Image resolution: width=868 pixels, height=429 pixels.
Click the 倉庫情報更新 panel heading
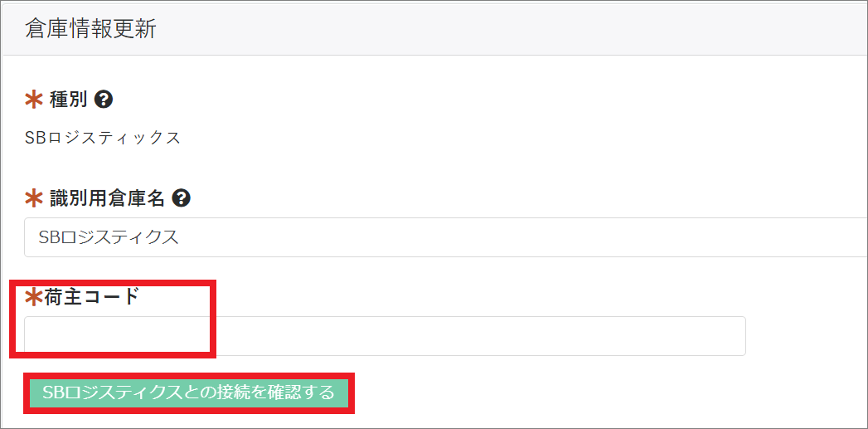coord(90,30)
